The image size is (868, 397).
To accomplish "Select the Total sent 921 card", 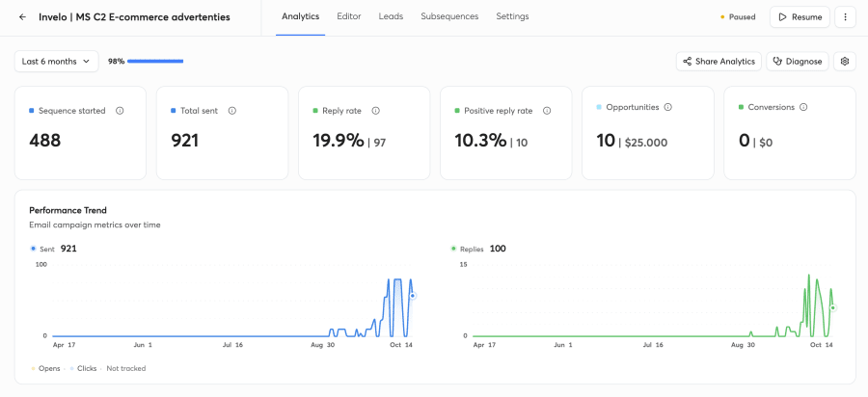I will pyautogui.click(x=222, y=133).
